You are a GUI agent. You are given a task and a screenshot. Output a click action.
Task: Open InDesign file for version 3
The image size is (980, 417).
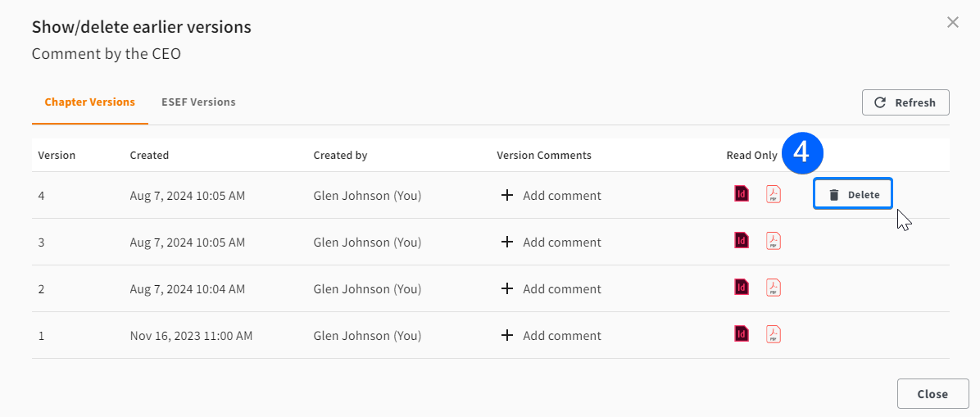point(742,240)
